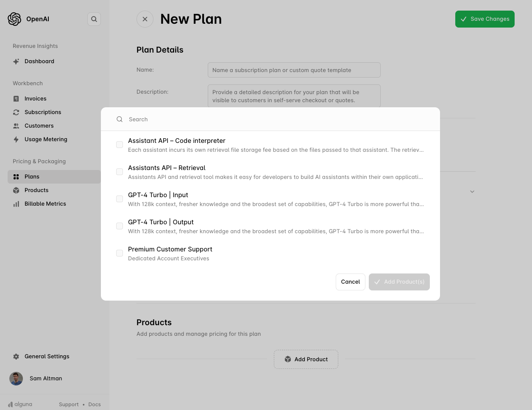Open Usage Metering
532x410 pixels.
click(x=46, y=139)
